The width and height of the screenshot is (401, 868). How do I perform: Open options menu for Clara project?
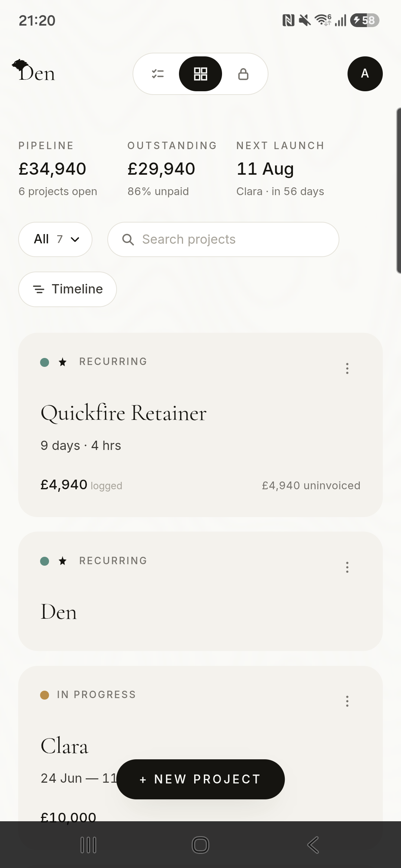[x=347, y=701]
